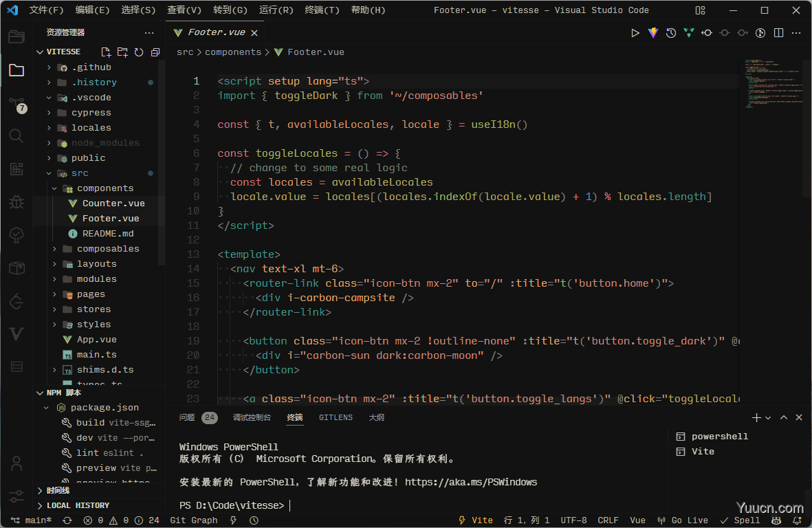The image size is (812, 528).
Task: Open local history clock icon in editor toolbar
Action: tap(670, 32)
